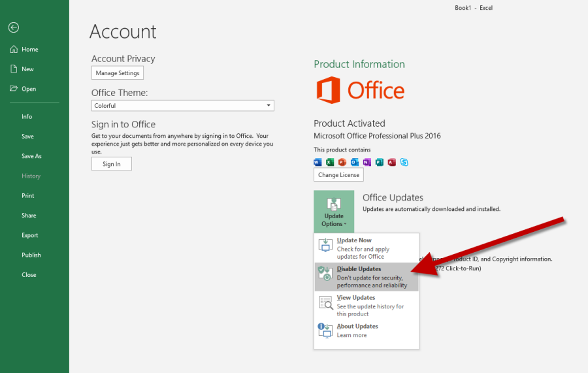Click Home label in sidebar
Image resolution: width=588 pixels, height=373 pixels.
click(x=30, y=50)
